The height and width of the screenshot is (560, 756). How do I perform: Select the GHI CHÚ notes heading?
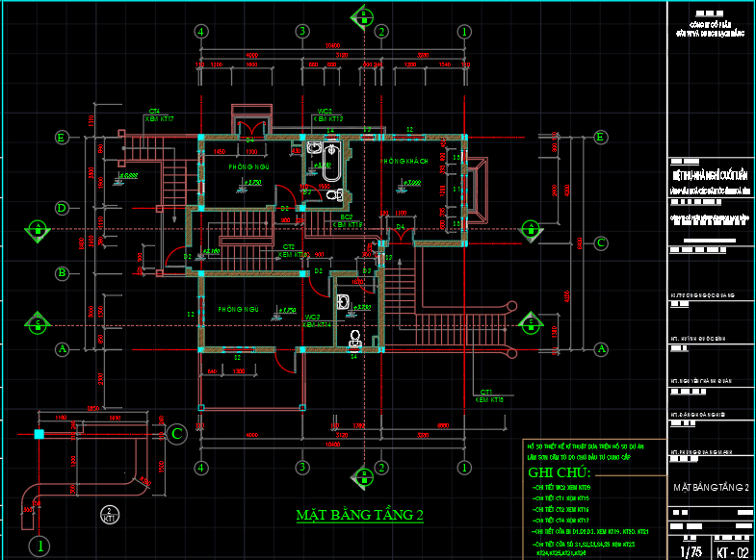pos(561,472)
